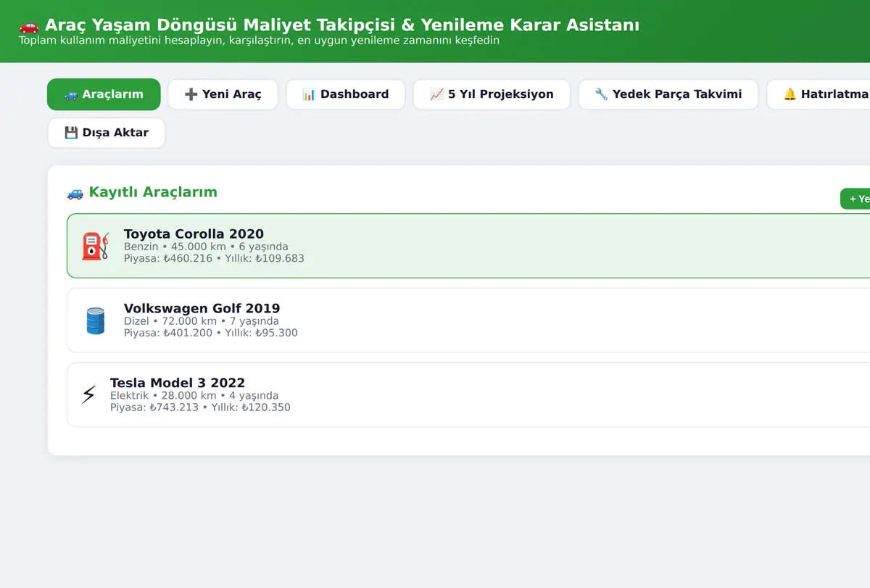Viewport: 870px width, 588px height.
Task: Select the Volkswagen Golf 2019 title
Action: (202, 309)
